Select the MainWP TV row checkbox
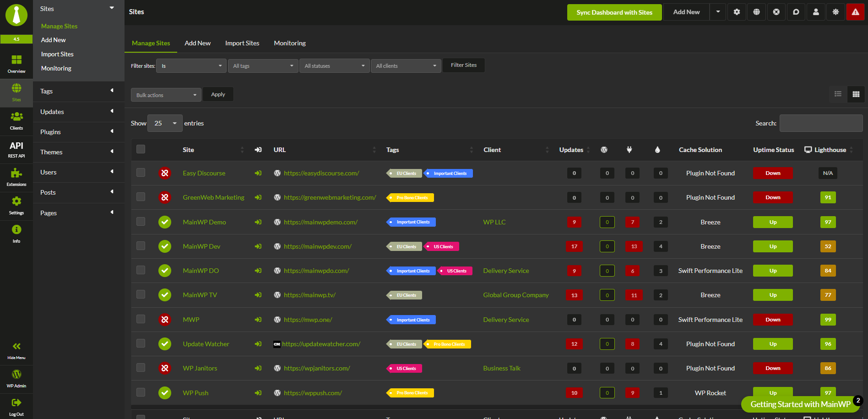868x419 pixels. [141, 294]
